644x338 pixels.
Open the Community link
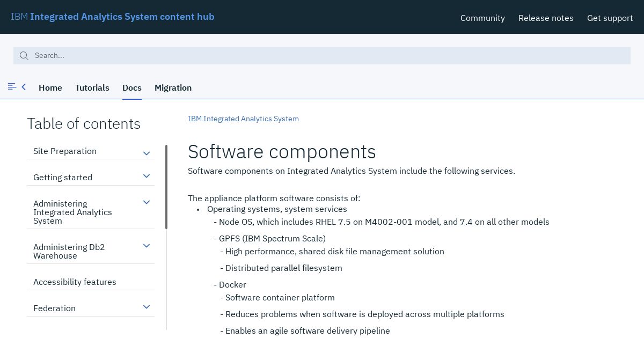[x=482, y=18]
